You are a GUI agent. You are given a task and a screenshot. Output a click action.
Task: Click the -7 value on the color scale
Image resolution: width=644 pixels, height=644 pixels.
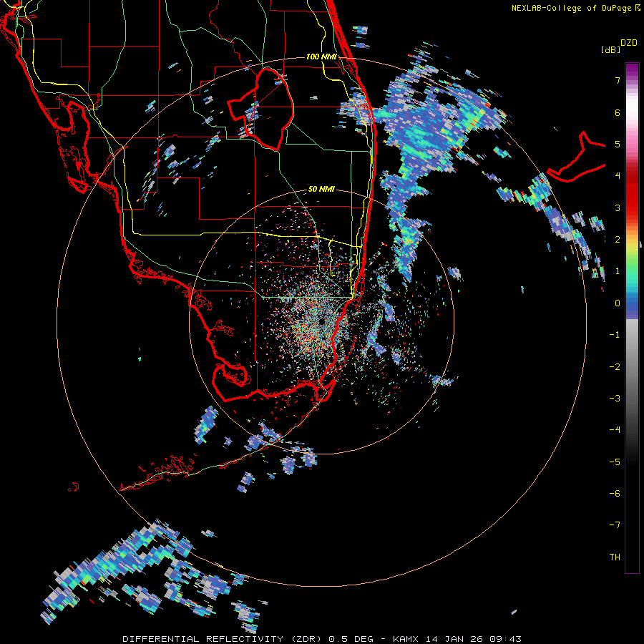click(x=615, y=525)
